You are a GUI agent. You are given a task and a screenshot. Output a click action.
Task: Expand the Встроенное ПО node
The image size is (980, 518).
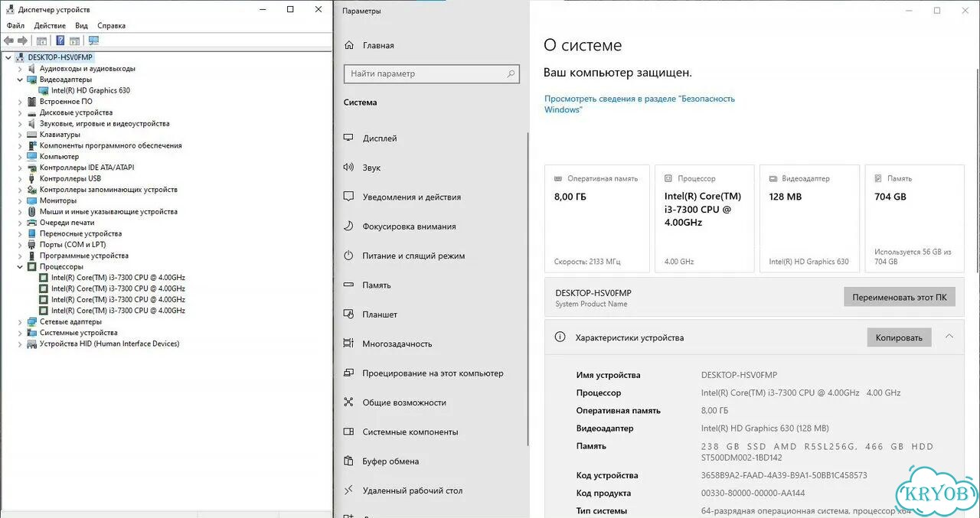(x=21, y=102)
